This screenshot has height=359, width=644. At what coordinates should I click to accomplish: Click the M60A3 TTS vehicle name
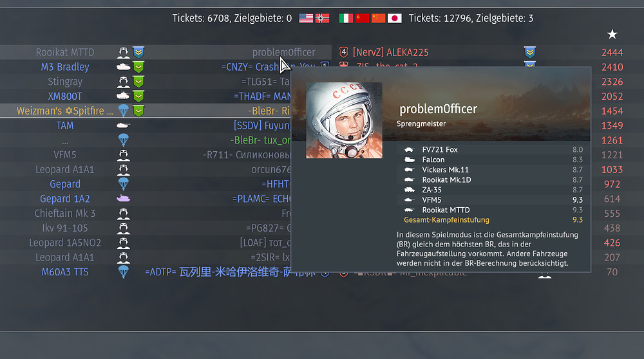(65, 272)
